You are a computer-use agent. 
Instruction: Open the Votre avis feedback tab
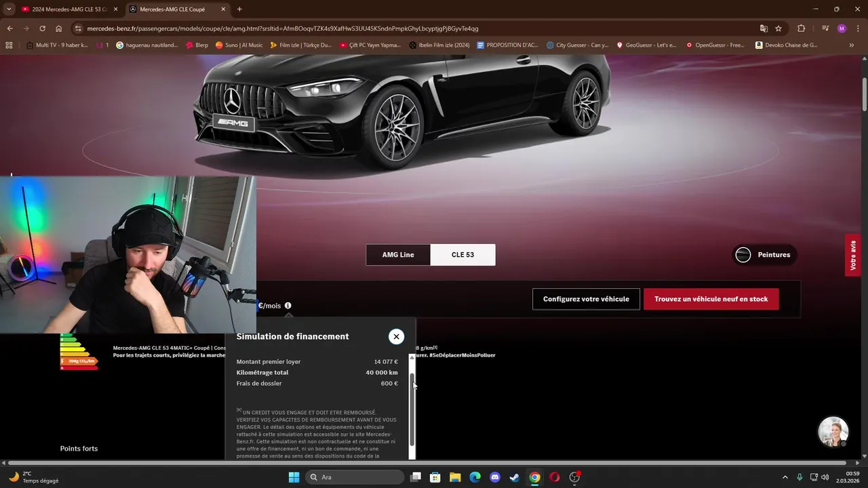[x=853, y=255]
